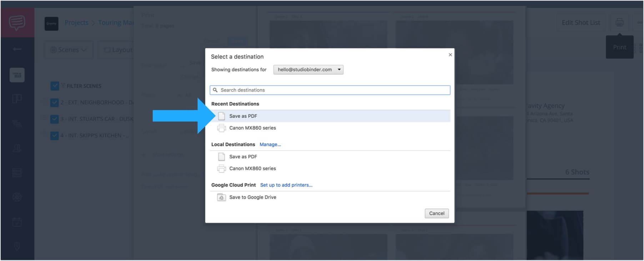Click the back arrow in the sidebar
Screen dimensions: 644x261
point(17,49)
